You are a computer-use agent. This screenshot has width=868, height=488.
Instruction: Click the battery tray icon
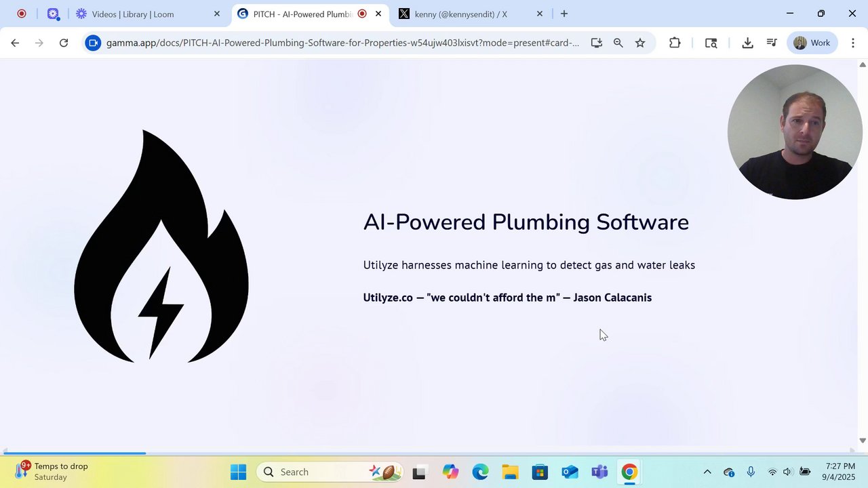pos(805,472)
